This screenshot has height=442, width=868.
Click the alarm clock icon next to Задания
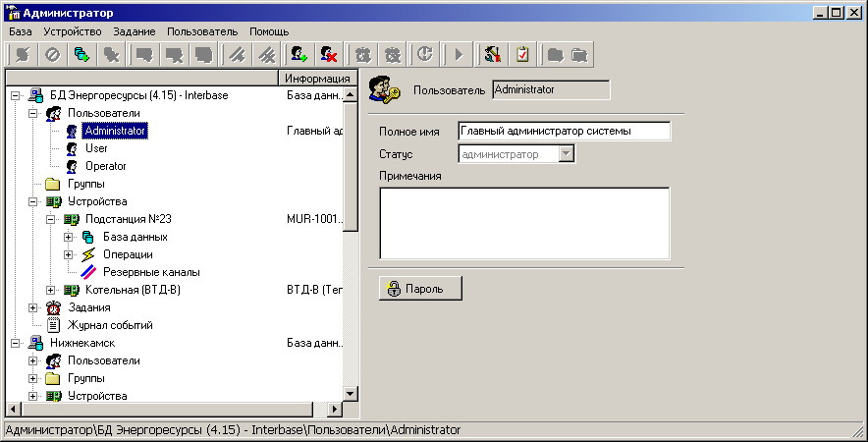click(53, 308)
